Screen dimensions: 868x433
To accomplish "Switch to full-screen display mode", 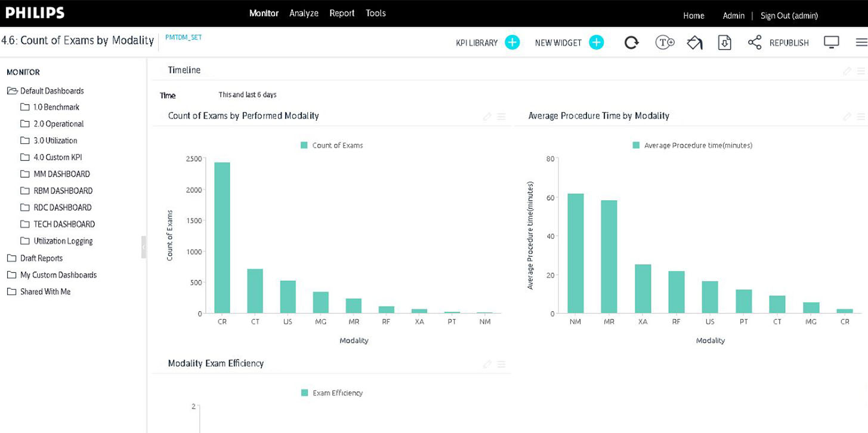I will [x=832, y=42].
